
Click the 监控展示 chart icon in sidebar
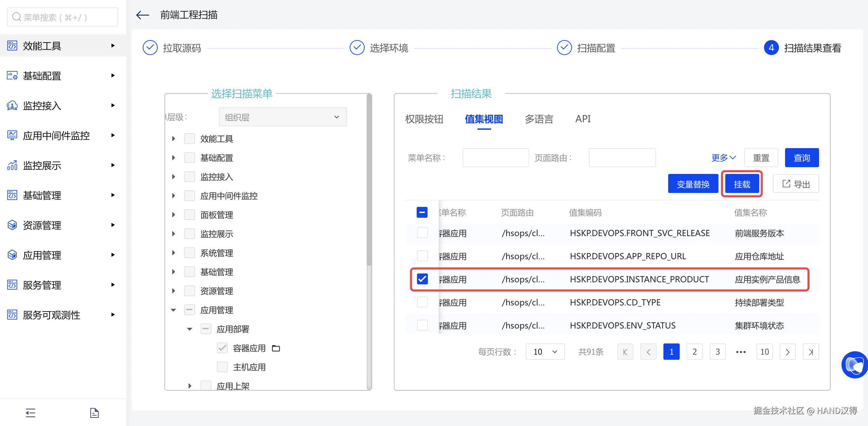12,165
